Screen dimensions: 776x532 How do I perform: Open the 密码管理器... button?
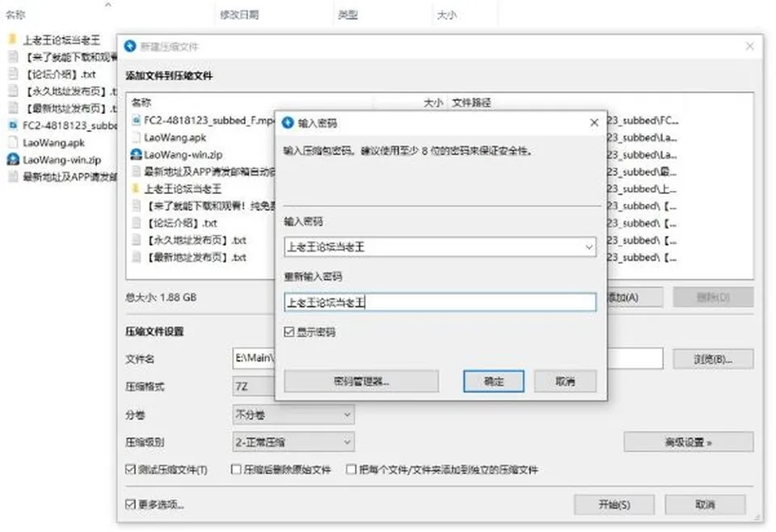(x=361, y=381)
